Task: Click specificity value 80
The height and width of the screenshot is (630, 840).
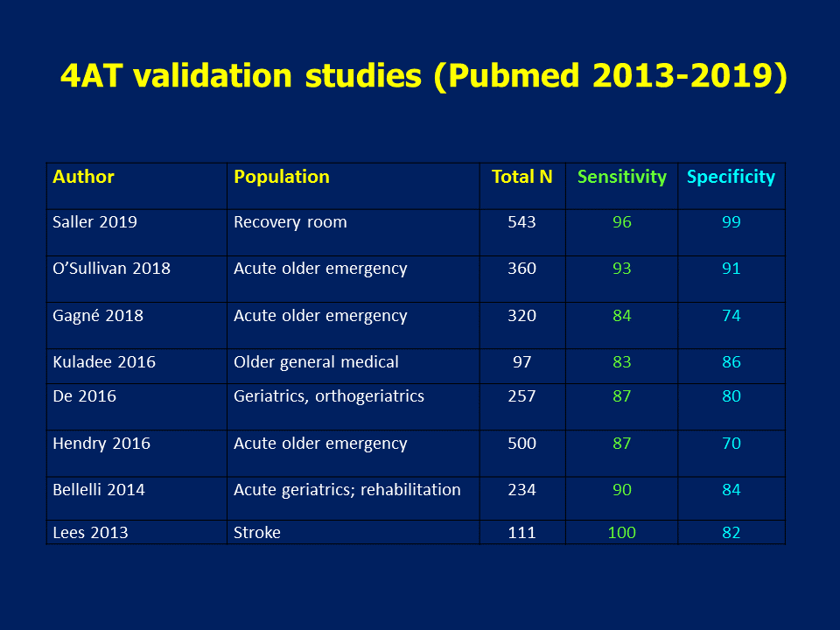Action: click(x=731, y=396)
